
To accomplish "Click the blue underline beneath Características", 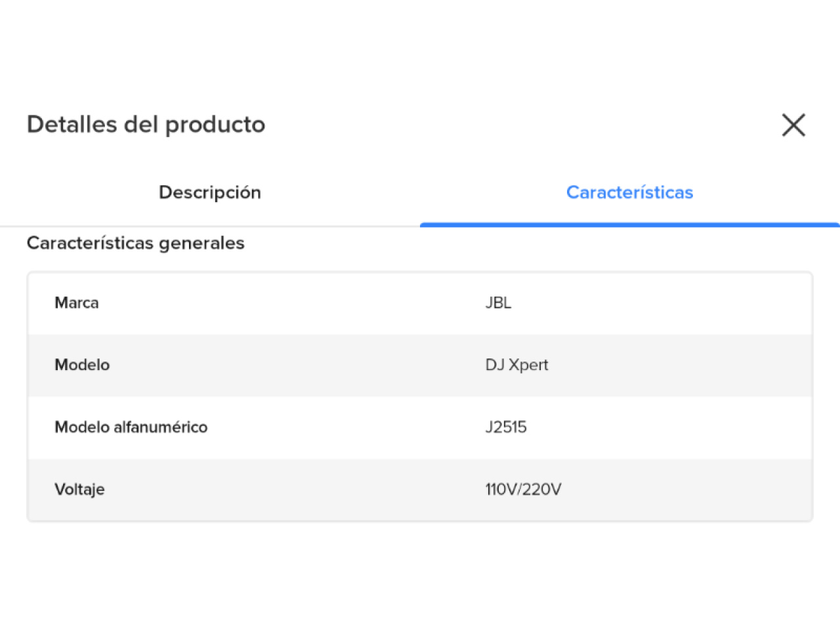I will [x=629, y=225].
